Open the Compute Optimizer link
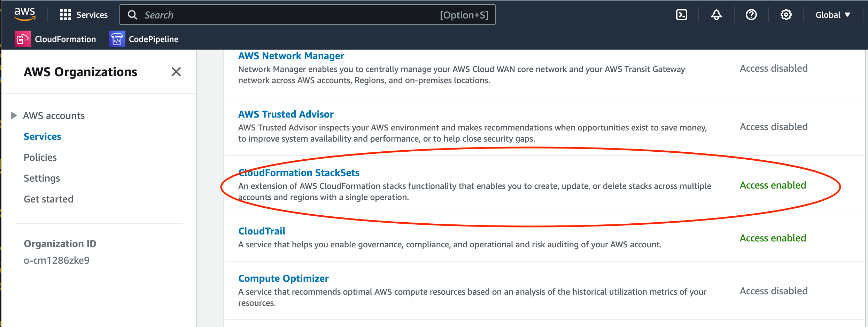This screenshot has height=327, width=868. [284, 278]
